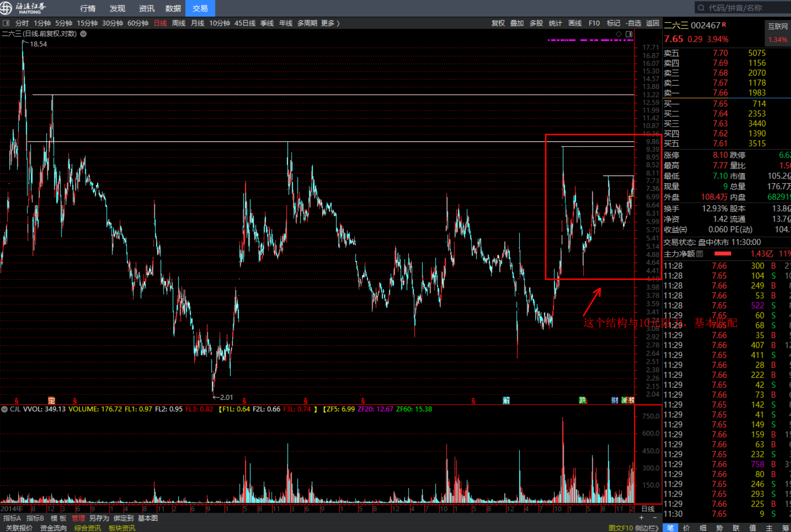Expand the 二六三 chart settings dropdown
Viewport: 791px width, 532px height.
[x=83, y=34]
